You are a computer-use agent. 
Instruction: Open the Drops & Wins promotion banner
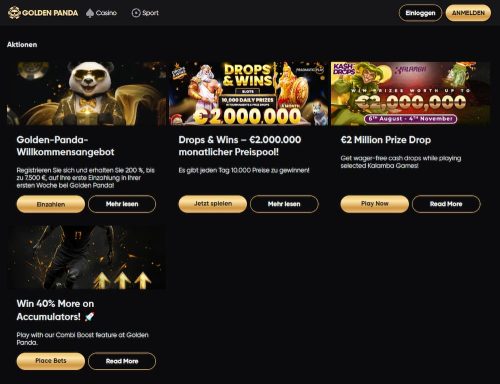(x=248, y=94)
